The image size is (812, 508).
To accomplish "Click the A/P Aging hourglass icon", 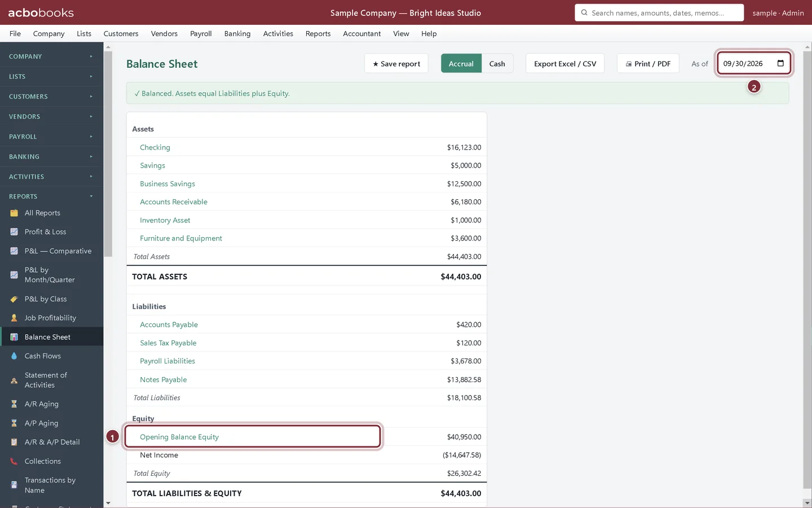I will click(x=14, y=423).
